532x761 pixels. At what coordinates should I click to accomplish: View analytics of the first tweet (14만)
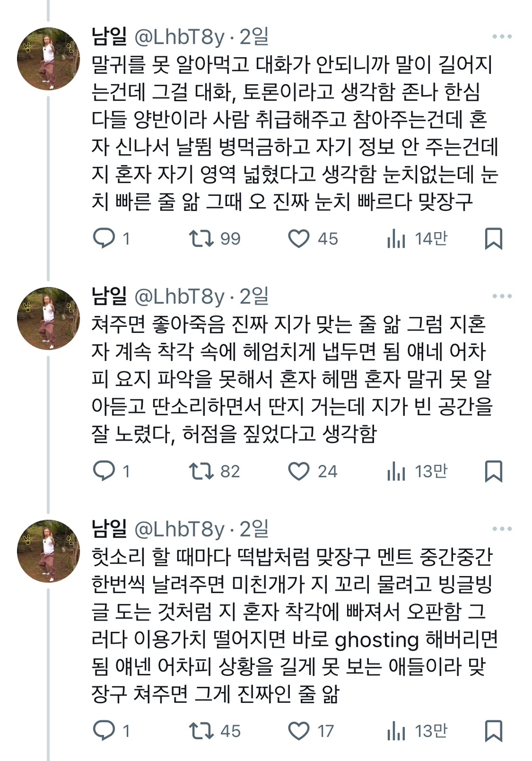coord(396,238)
